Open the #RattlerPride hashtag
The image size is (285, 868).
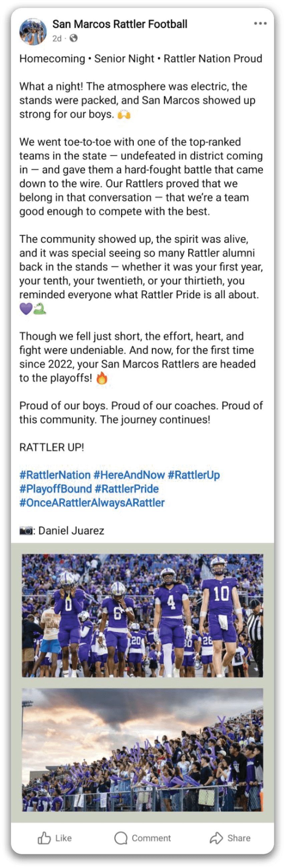(126, 489)
